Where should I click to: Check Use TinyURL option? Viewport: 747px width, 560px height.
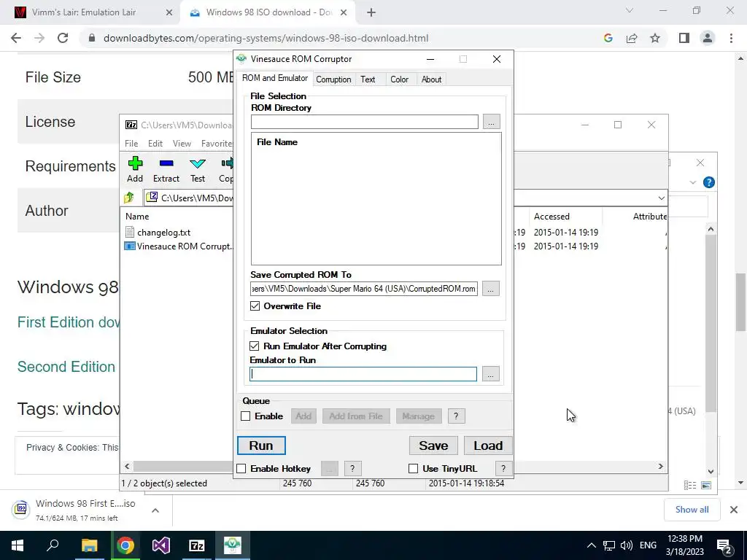click(x=414, y=469)
